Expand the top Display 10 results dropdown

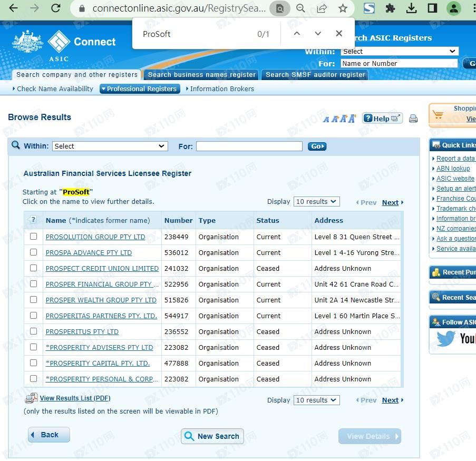point(316,202)
